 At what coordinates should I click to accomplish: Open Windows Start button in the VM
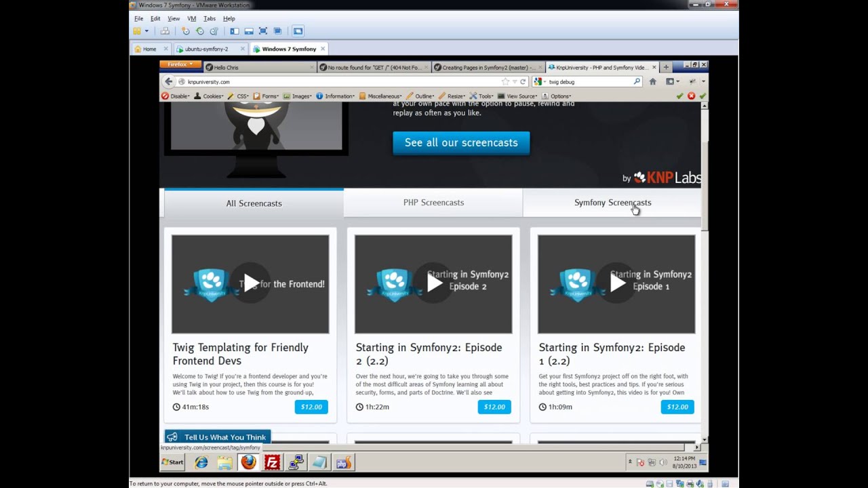pyautogui.click(x=173, y=462)
